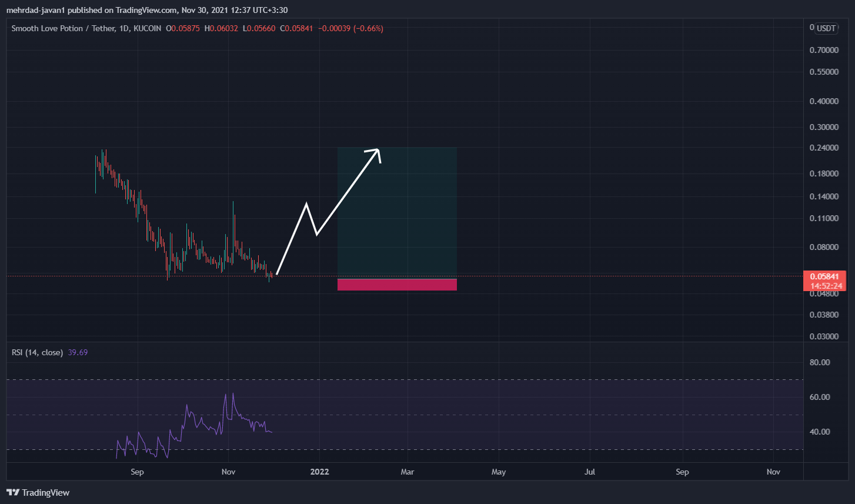The width and height of the screenshot is (855, 504).
Task: Click the 0.11000 price axis label
Action: 823,218
